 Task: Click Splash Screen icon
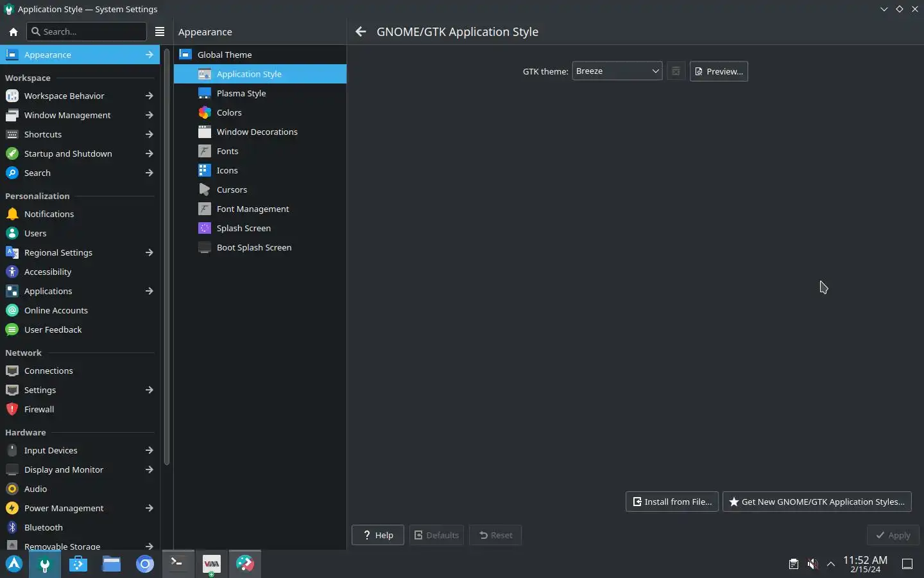point(205,228)
